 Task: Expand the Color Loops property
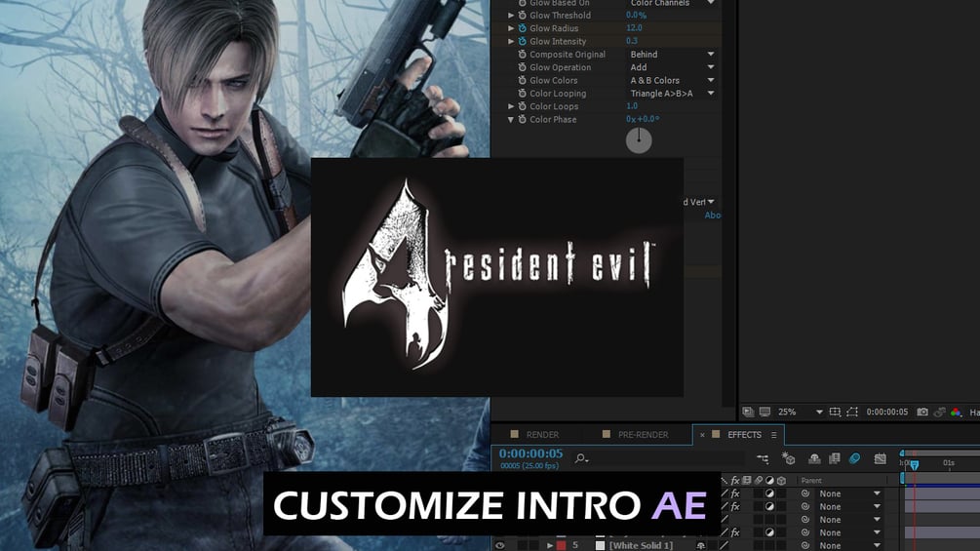[511, 106]
